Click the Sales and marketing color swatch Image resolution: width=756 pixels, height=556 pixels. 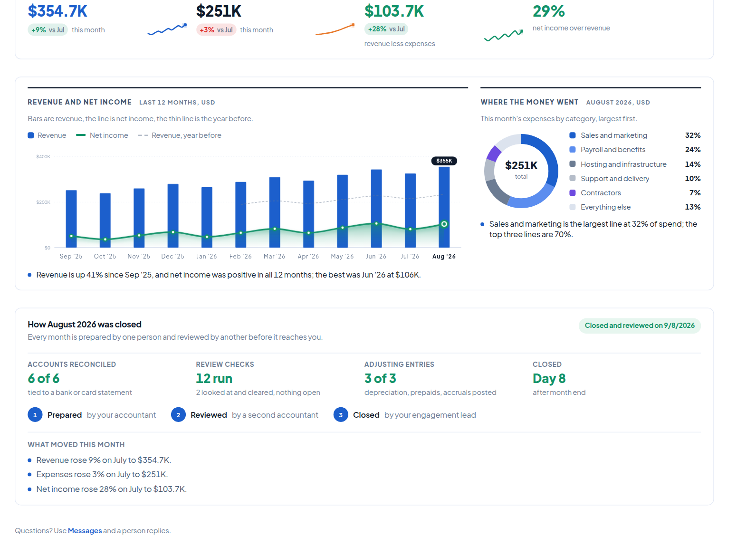click(x=573, y=135)
